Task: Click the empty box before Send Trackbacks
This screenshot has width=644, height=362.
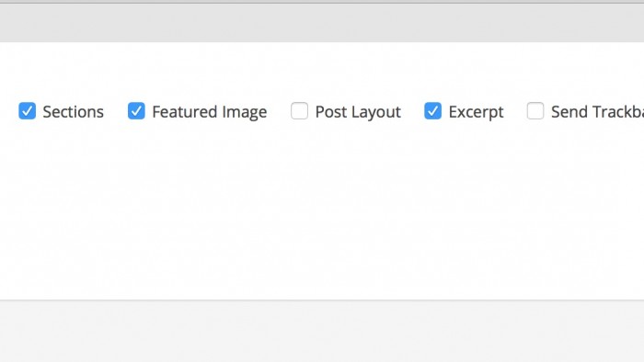Action: 535,111
